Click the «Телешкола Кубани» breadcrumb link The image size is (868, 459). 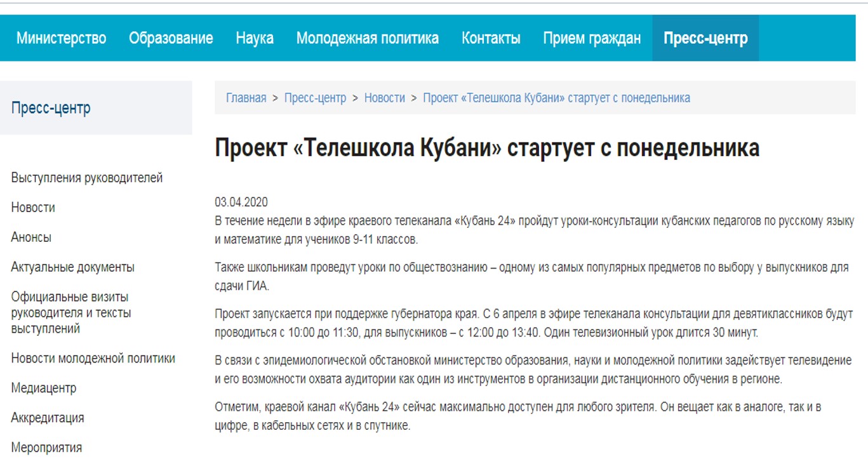point(557,98)
